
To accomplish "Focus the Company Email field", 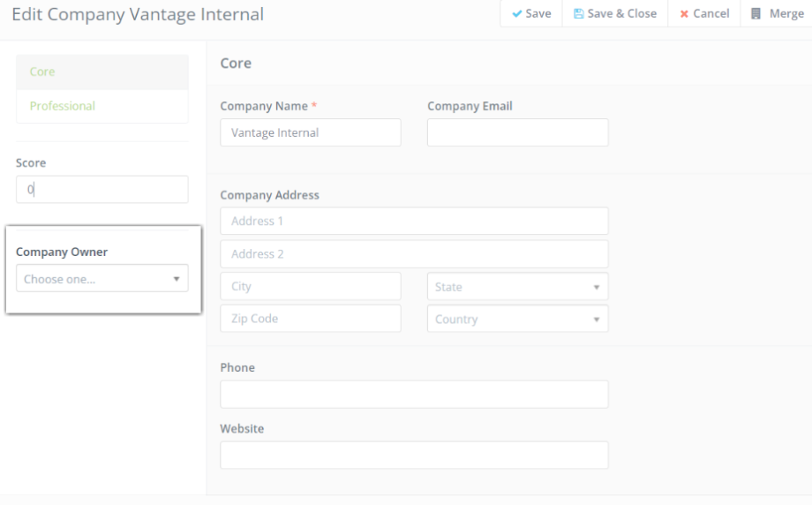I will pyautogui.click(x=517, y=132).
